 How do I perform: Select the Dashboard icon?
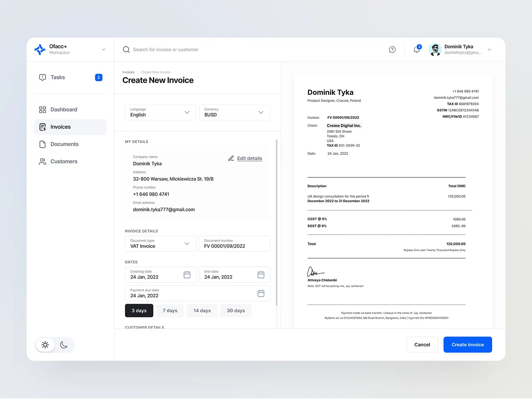[x=42, y=110]
